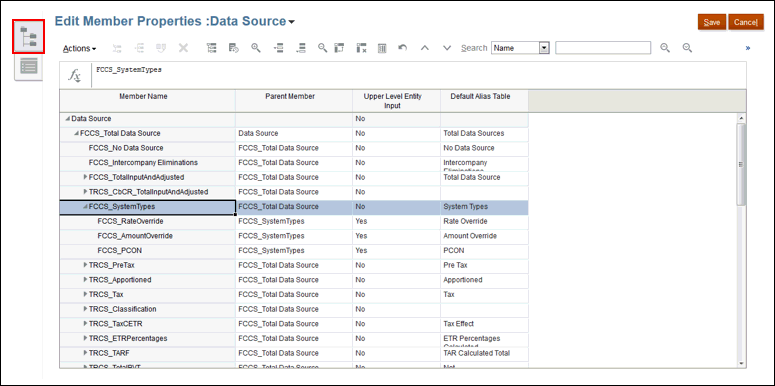The width and height of the screenshot is (775, 386).
Task: Select the FCCS_PCON member row
Action: pos(294,251)
